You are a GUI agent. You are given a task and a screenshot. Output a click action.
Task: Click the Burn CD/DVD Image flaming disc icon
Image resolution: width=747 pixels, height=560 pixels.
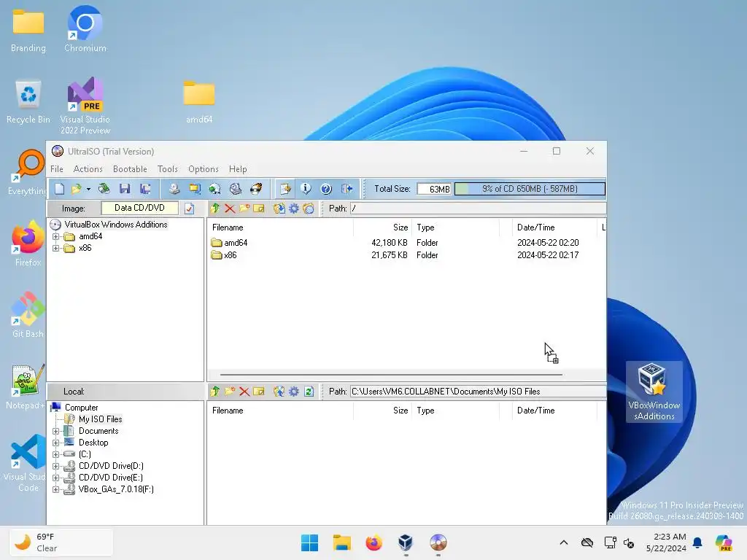click(256, 189)
